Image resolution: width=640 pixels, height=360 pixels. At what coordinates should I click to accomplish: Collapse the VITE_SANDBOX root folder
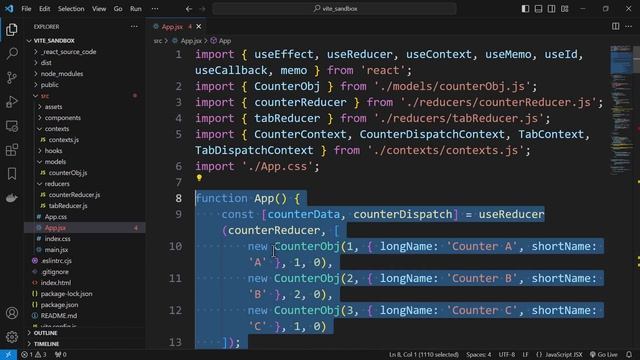tap(85, 41)
